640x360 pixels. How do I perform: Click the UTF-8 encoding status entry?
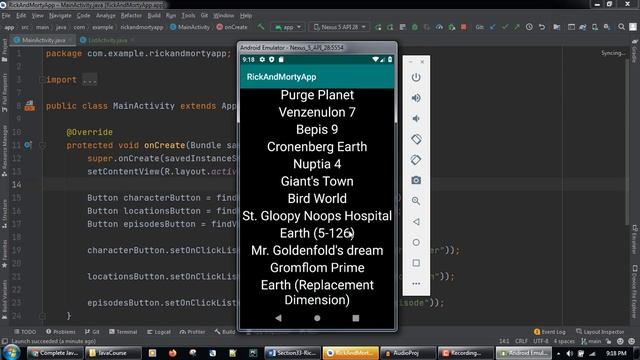(x=541, y=341)
